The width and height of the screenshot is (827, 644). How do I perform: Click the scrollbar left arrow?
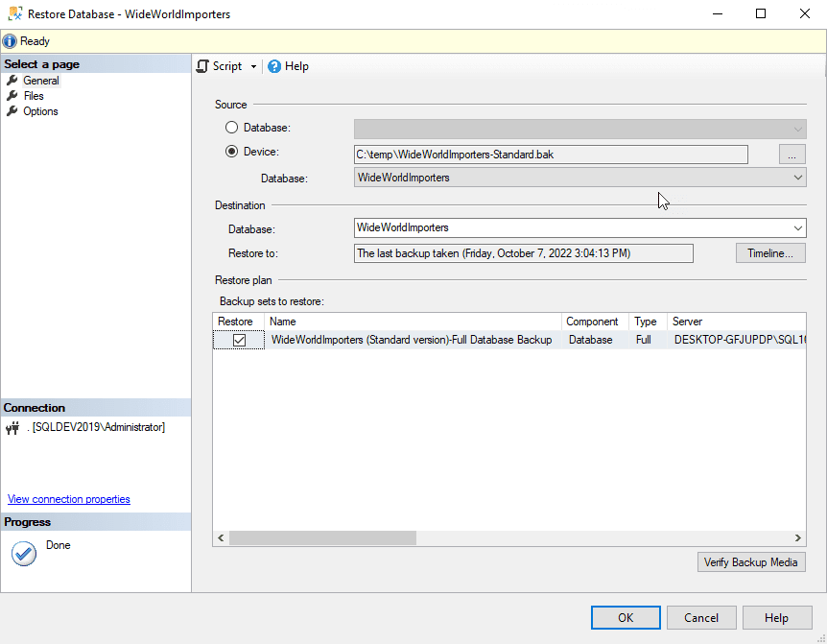click(x=221, y=538)
